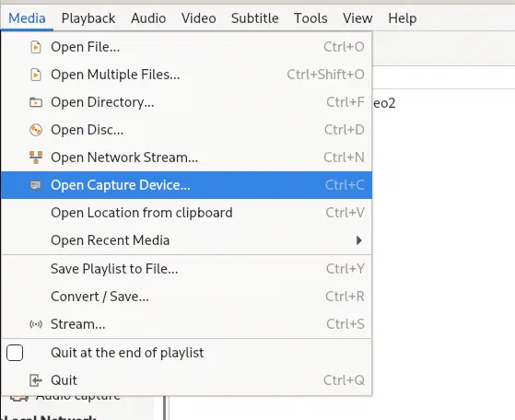Click the Open File icon
The height and width of the screenshot is (420, 515).
36,47
